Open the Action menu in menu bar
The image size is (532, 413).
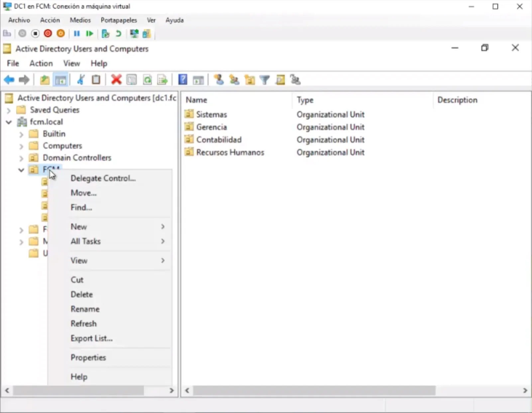(x=41, y=63)
